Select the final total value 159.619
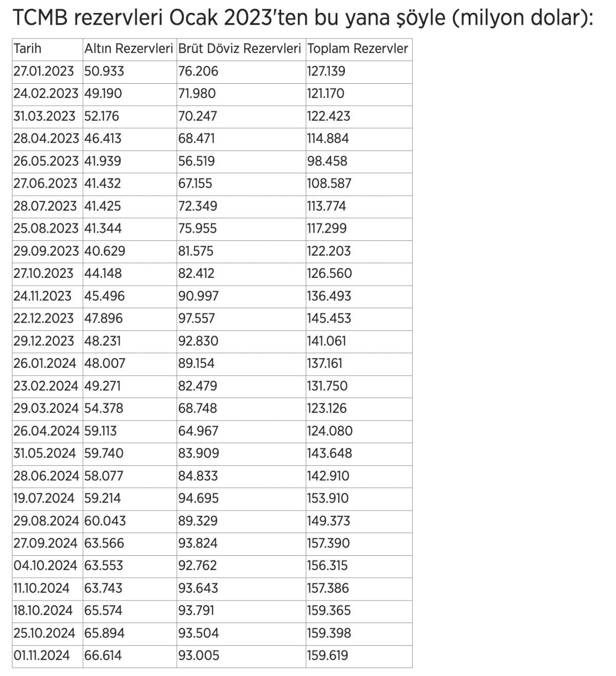 (328, 655)
